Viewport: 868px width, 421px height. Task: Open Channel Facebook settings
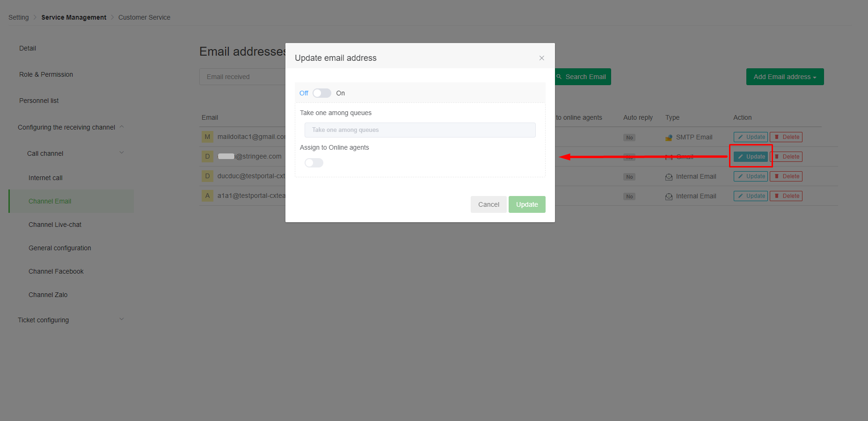56,271
